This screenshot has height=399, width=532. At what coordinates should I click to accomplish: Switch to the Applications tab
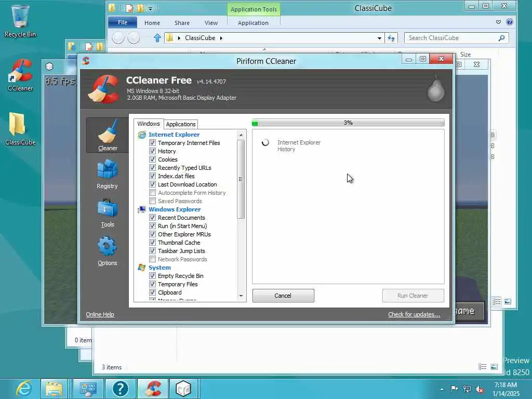(x=181, y=124)
